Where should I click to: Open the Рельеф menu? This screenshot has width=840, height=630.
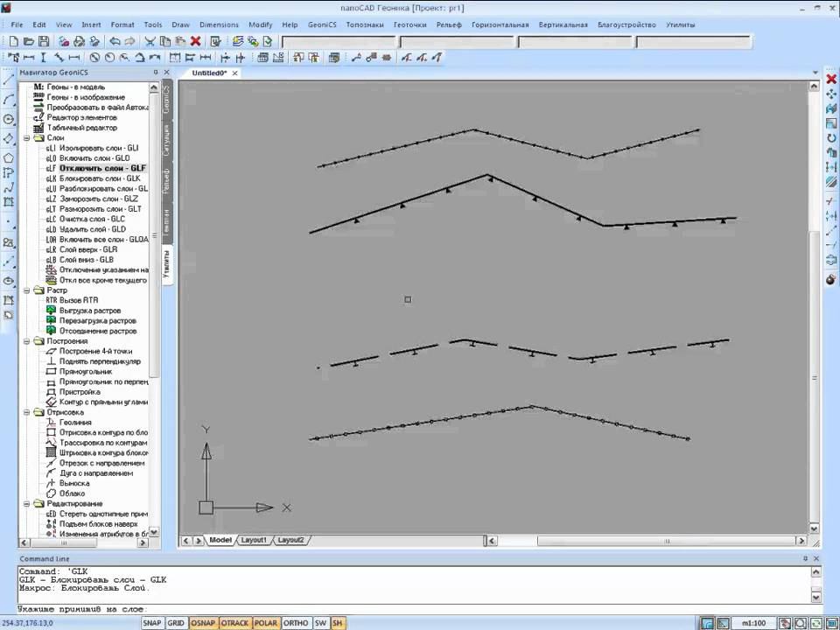pyautogui.click(x=449, y=24)
